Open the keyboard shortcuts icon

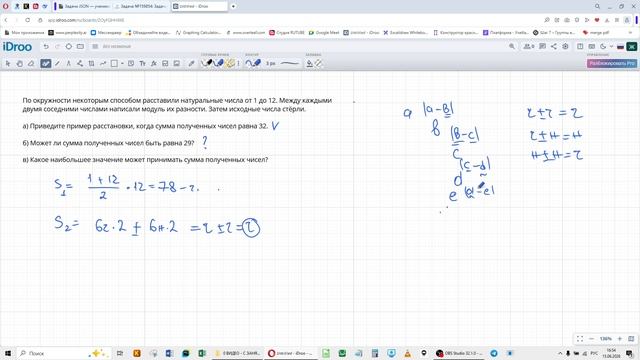(x=591, y=47)
